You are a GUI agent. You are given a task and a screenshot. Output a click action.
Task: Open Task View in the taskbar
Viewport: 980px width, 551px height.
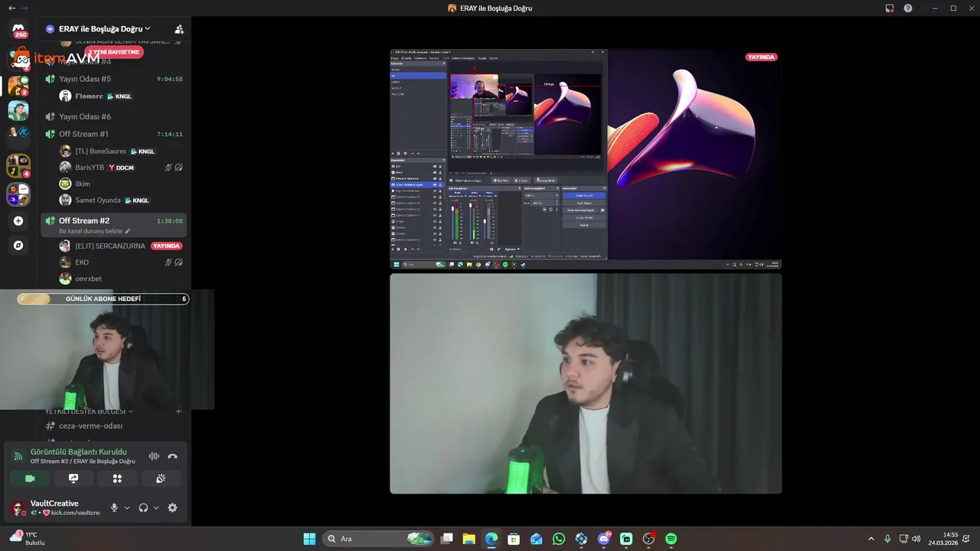tap(446, 539)
